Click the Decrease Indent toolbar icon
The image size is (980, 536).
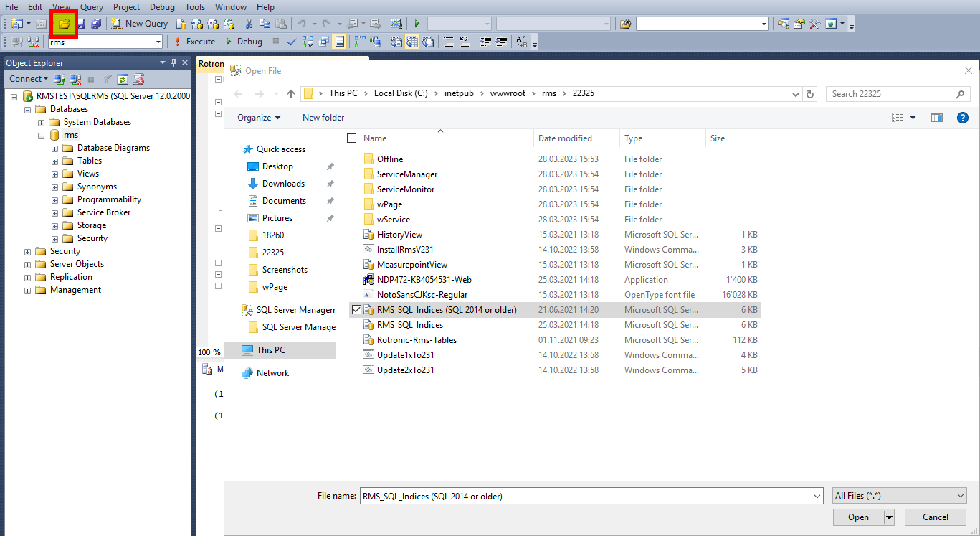tap(485, 42)
